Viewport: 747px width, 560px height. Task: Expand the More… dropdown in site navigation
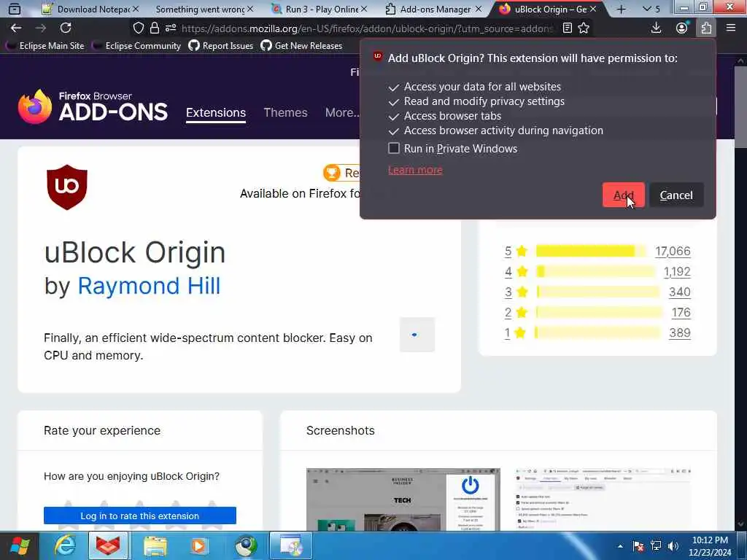pos(342,112)
